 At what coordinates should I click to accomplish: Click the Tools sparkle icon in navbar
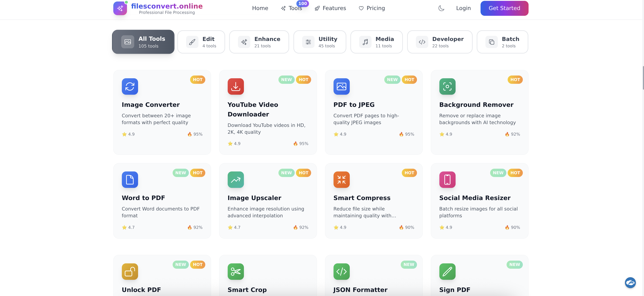point(283,8)
